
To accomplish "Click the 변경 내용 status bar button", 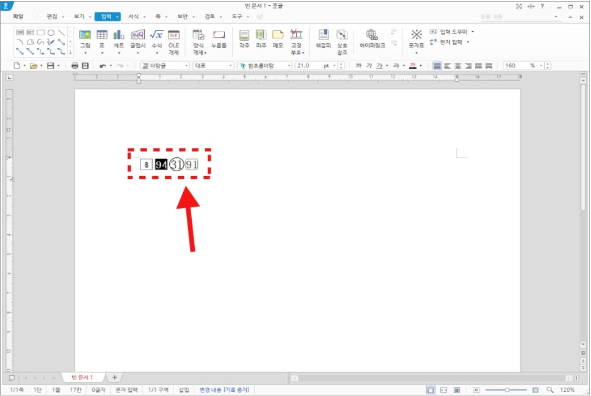I will coord(224,390).
